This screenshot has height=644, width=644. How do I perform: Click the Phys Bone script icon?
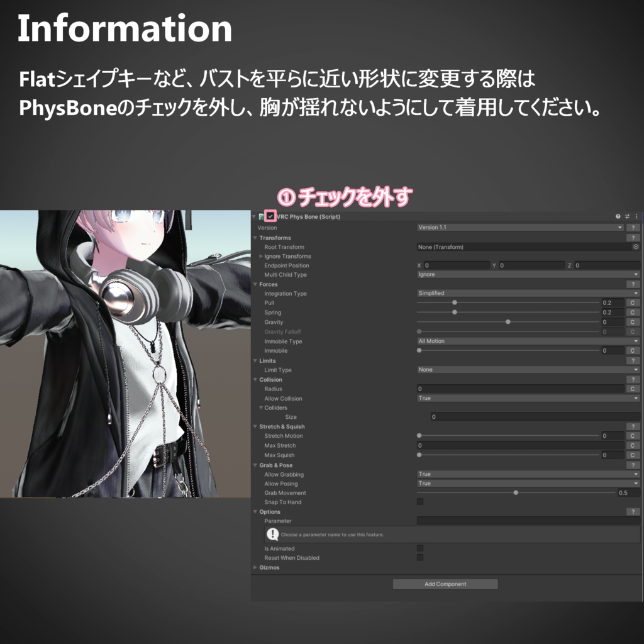pyautogui.click(x=262, y=216)
